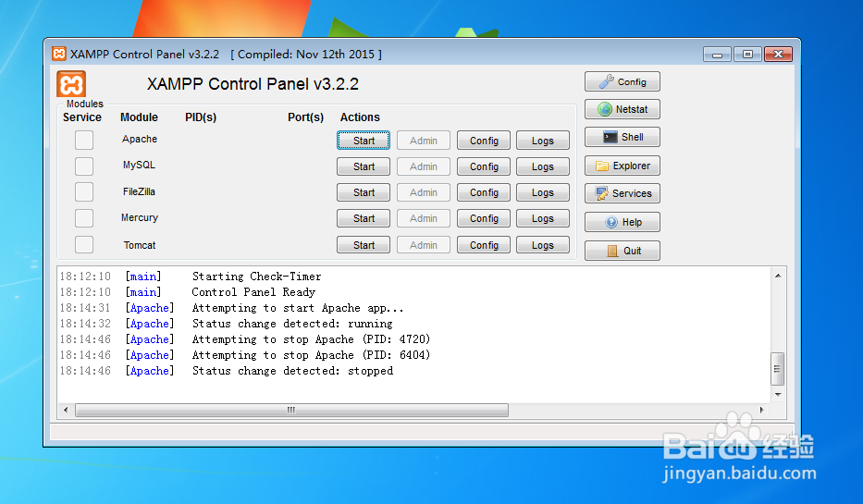The image size is (863, 504).
Task: View the Mercury Logs
Action: [x=543, y=218]
